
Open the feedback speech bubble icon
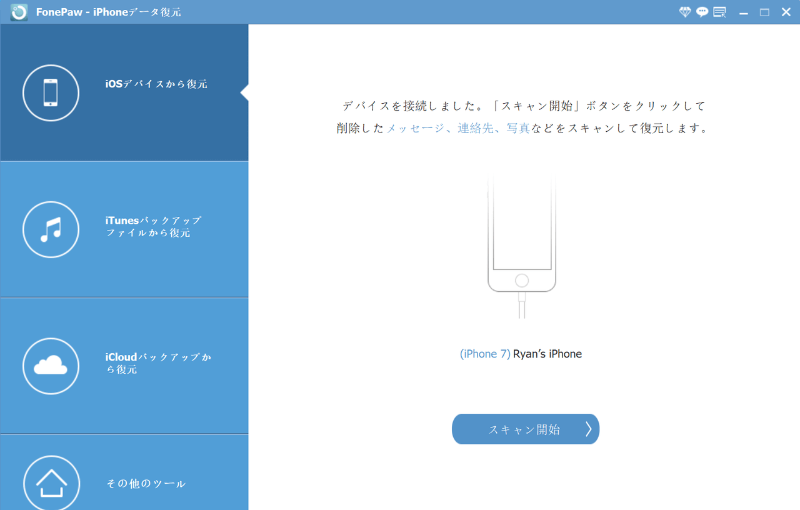702,12
